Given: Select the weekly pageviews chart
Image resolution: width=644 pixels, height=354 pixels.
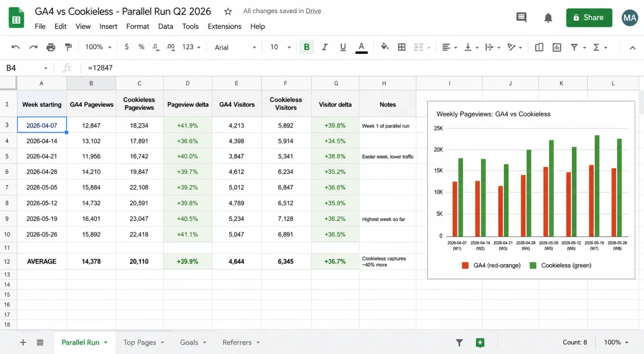Looking at the screenshot, I should (x=531, y=190).
